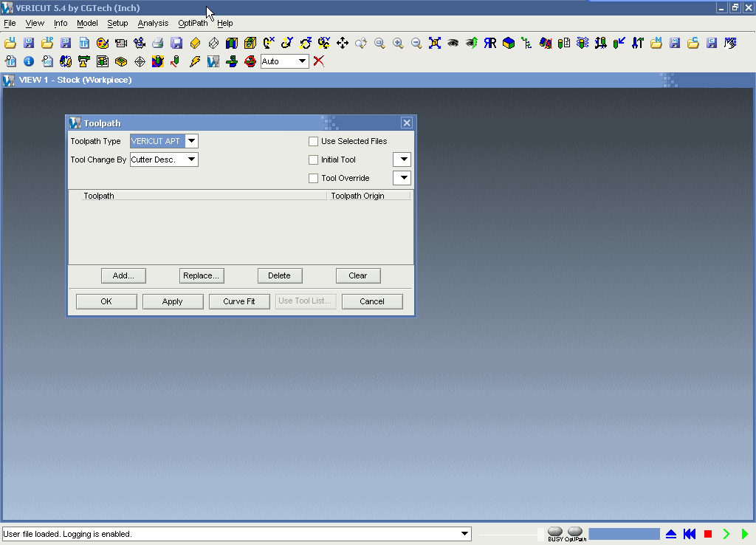Open the color palette icon
Viewport: 756px width, 545px height.
tap(103, 43)
